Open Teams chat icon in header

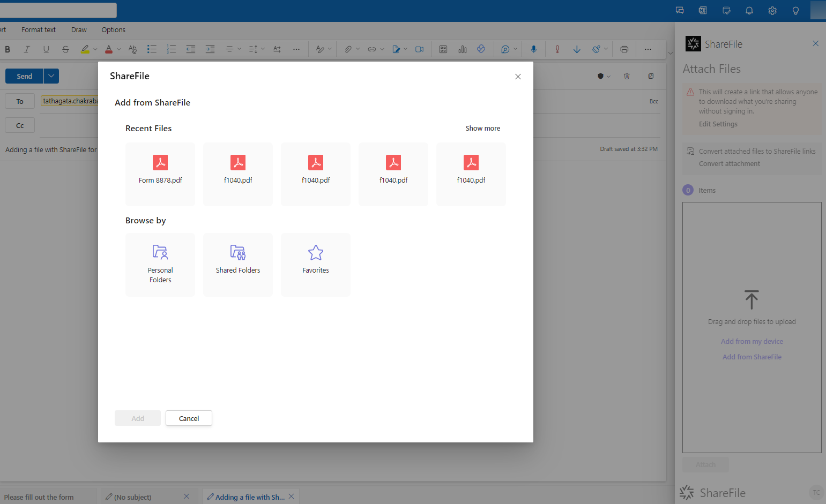coord(680,10)
